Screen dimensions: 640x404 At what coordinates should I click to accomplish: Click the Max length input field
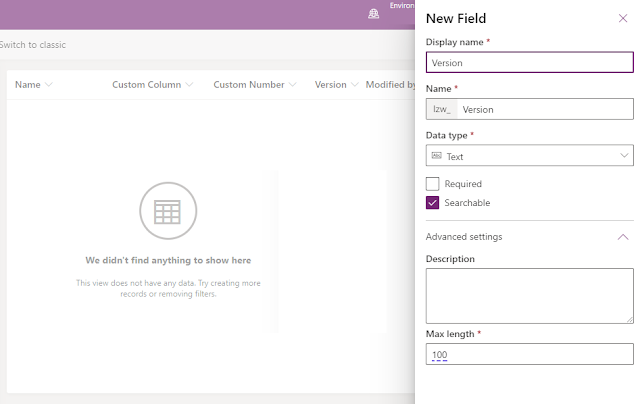pos(529,354)
